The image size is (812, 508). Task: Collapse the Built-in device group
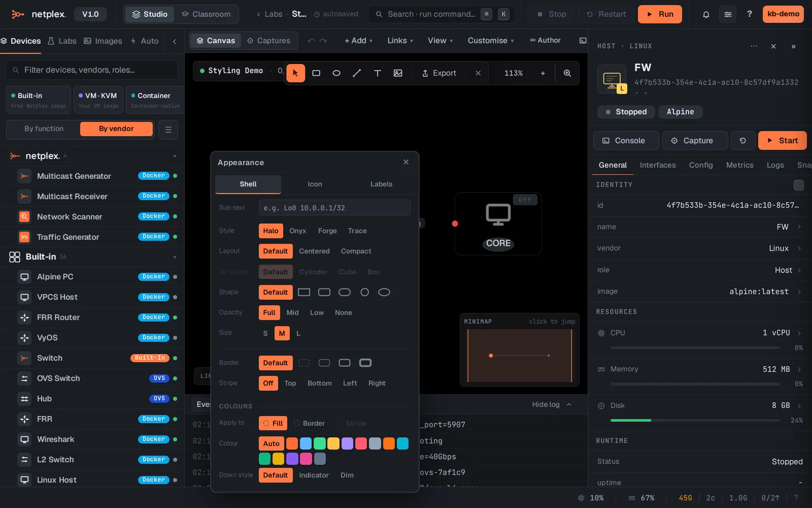coord(175,257)
